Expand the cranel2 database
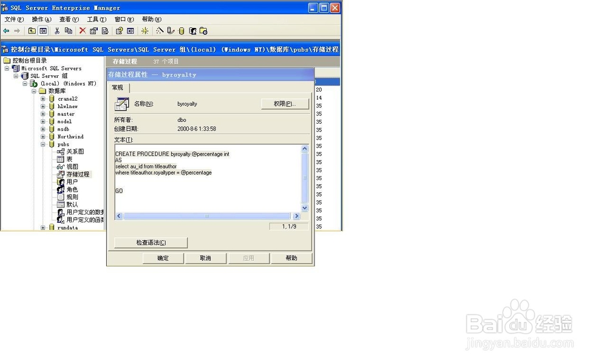This screenshot has width=607, height=364. pos(42,99)
